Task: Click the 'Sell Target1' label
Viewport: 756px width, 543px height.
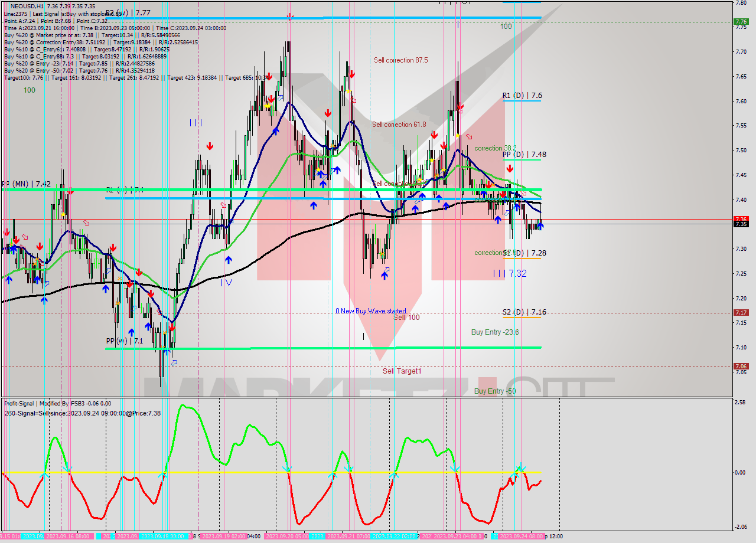Action: pyautogui.click(x=402, y=371)
